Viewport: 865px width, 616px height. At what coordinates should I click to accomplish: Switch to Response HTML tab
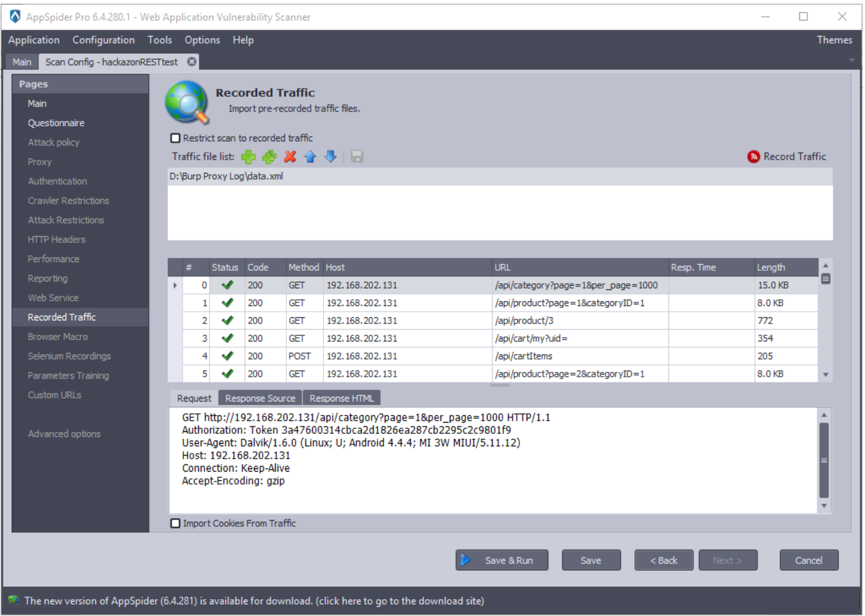[x=341, y=398]
